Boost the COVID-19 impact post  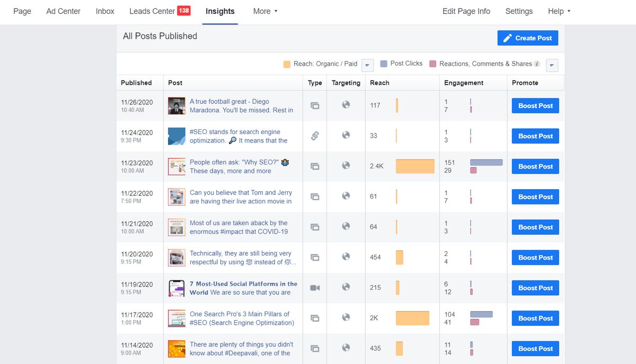coord(535,227)
